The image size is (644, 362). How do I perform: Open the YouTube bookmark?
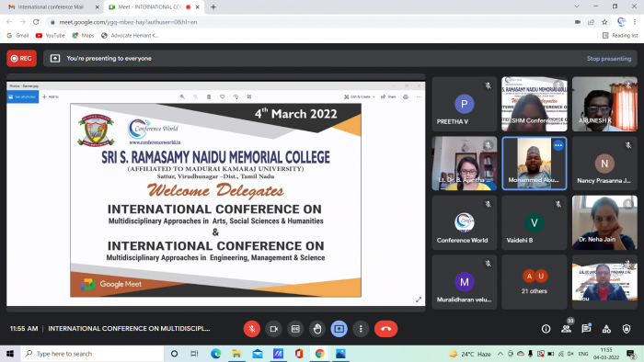tap(51, 36)
